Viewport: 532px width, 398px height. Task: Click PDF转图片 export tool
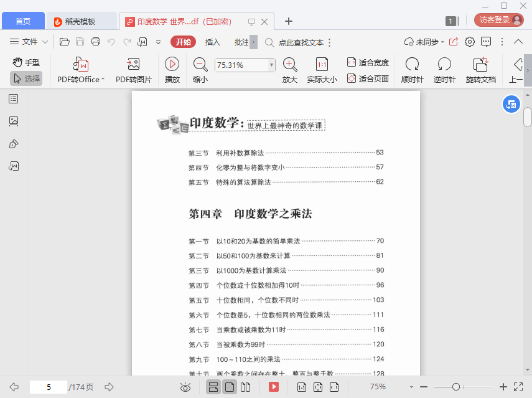point(134,70)
